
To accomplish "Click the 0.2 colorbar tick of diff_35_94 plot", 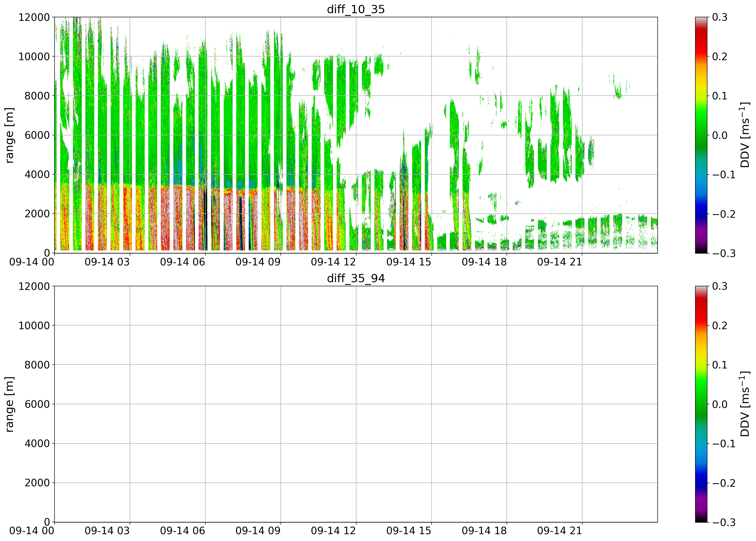I will coord(720,326).
